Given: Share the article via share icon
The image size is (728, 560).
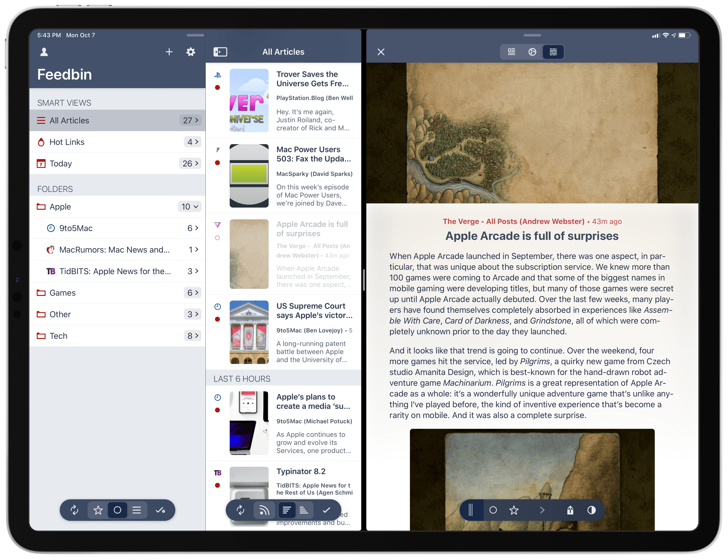Looking at the screenshot, I should point(570,510).
